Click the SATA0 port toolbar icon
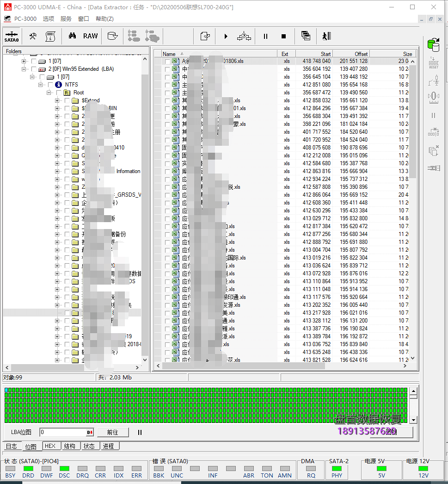 12,37
